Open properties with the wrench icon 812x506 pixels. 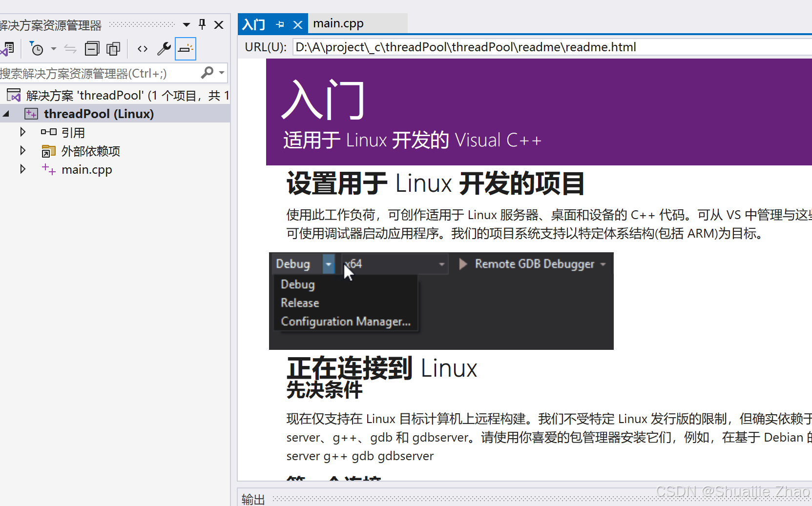[164, 49]
